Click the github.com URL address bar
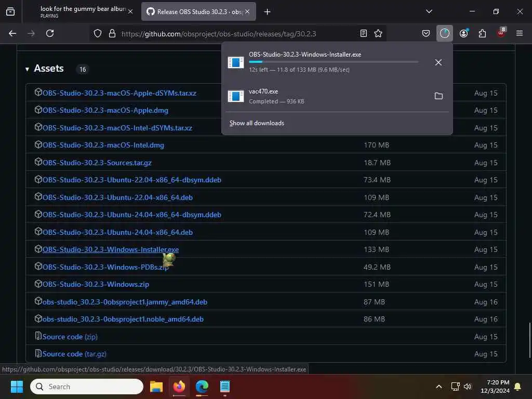This screenshot has height=399, width=532. coord(219,34)
